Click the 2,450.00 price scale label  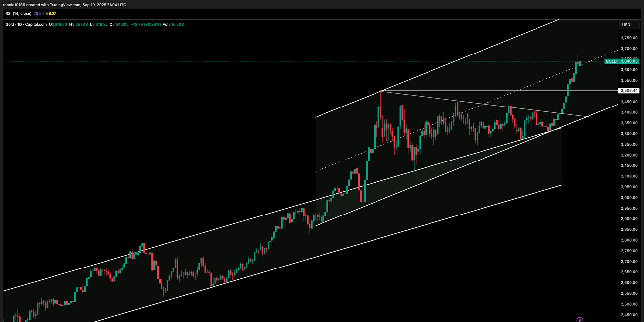(628, 314)
